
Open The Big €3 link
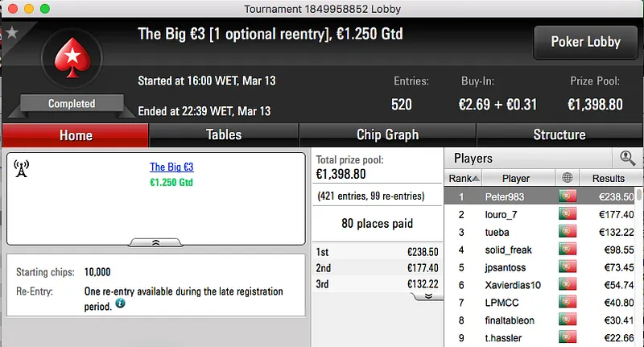(x=171, y=167)
